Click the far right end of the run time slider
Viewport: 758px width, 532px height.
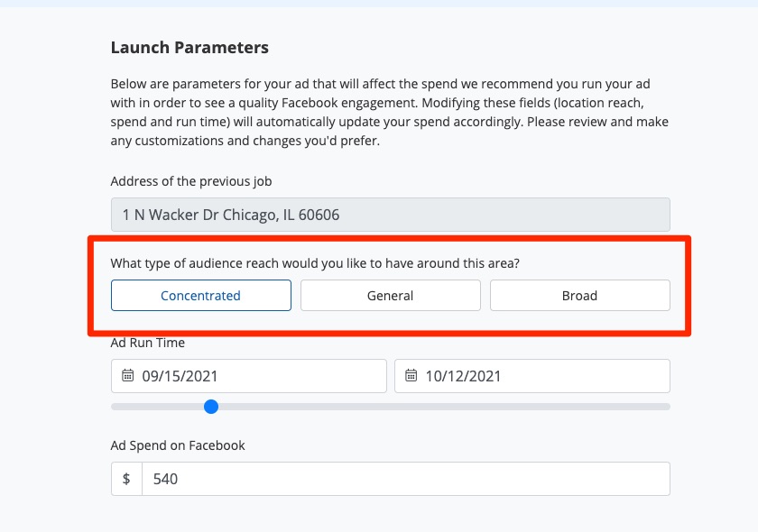tap(666, 407)
